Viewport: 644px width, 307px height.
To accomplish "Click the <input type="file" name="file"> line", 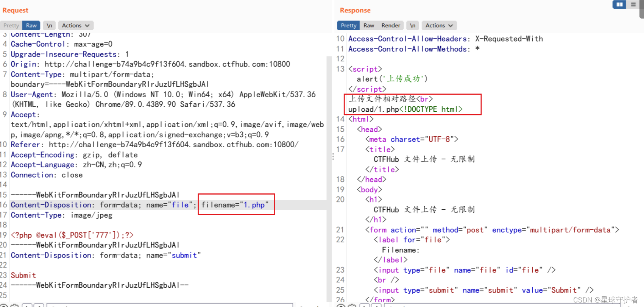I will [465, 270].
